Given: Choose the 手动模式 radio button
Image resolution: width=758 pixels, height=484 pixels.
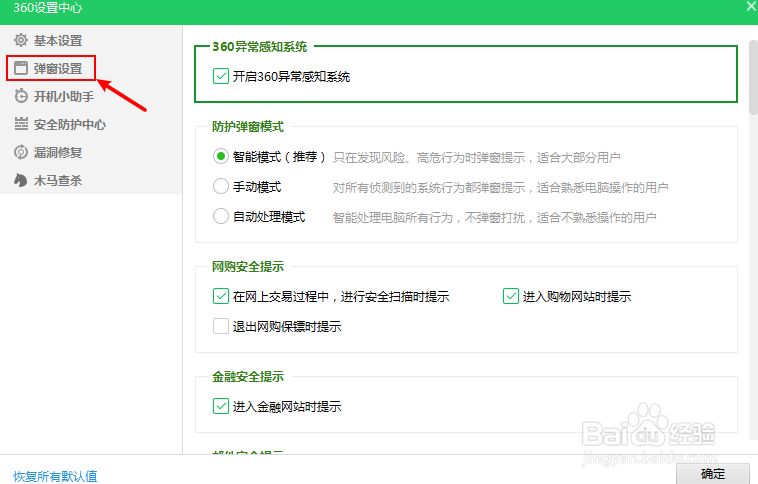Looking at the screenshot, I should pyautogui.click(x=221, y=186).
